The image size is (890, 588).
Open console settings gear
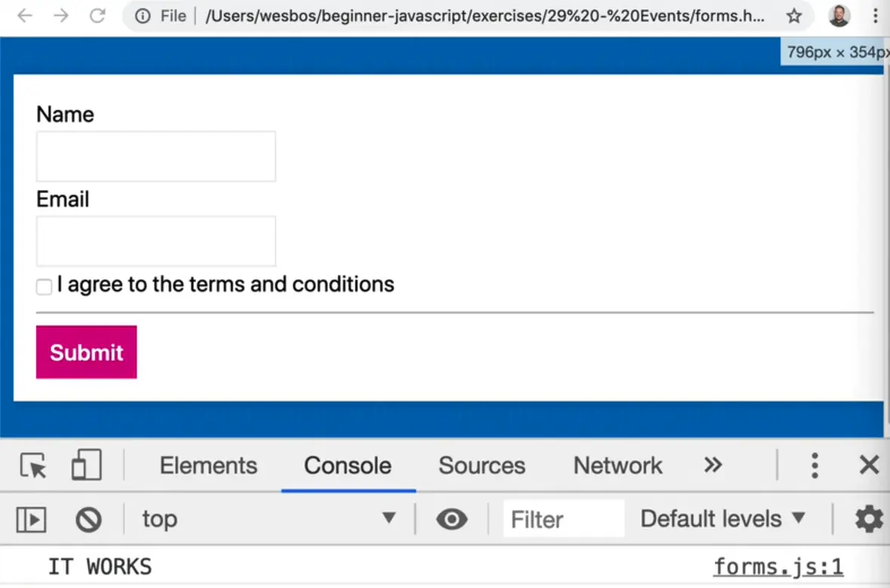pos(868,519)
